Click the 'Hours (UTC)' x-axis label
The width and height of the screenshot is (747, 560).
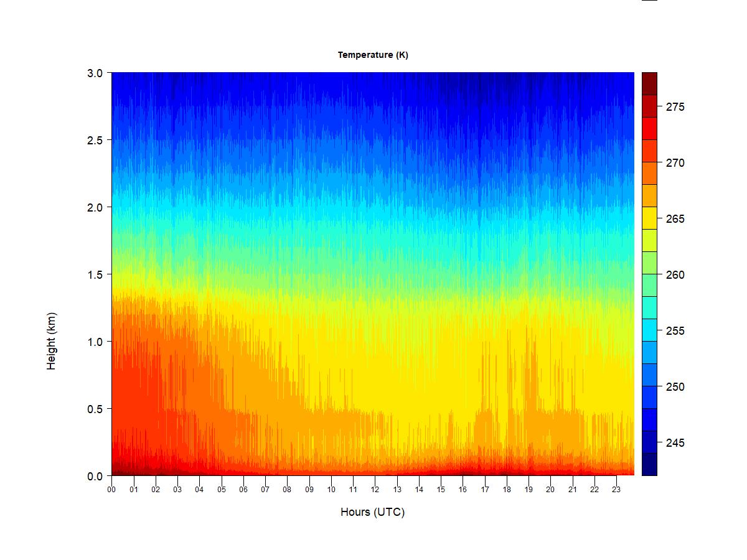tap(372, 512)
